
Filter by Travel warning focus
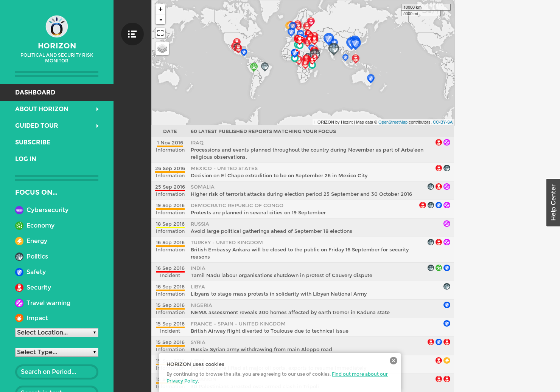[x=48, y=303]
